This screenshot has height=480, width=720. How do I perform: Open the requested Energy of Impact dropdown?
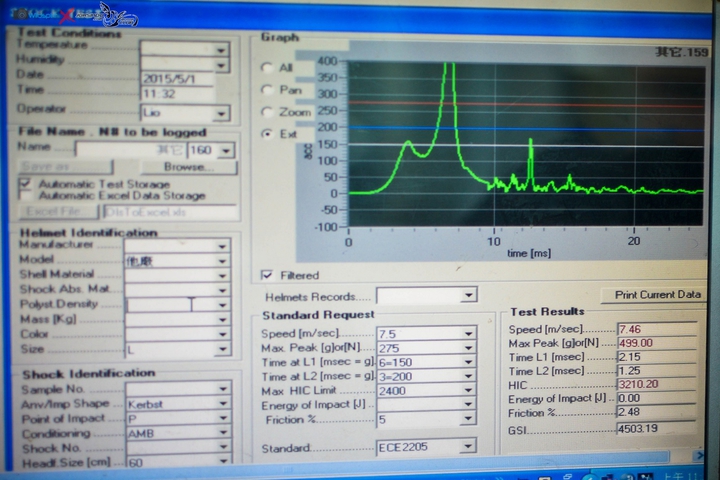468,405
